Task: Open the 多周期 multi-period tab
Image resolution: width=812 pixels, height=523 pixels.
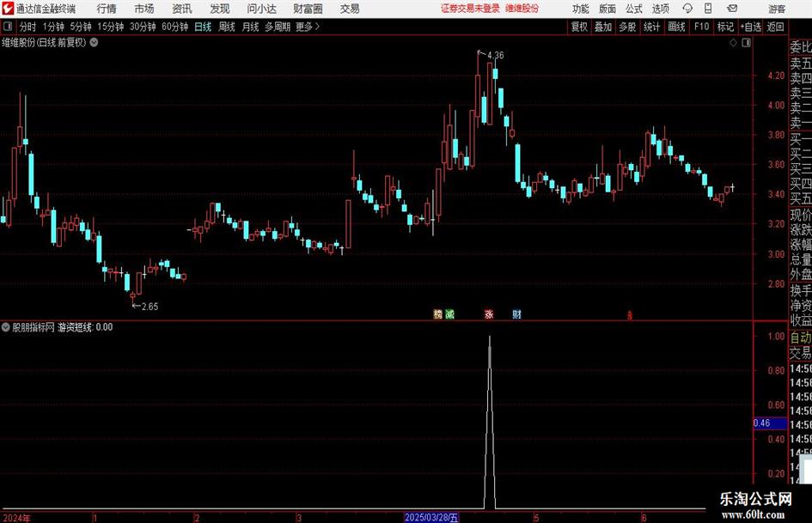Action: (x=278, y=27)
